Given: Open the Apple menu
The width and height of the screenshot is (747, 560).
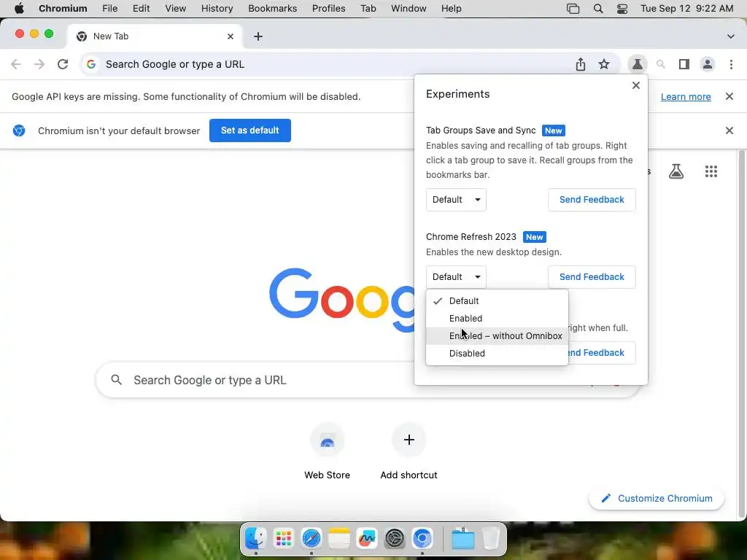Looking at the screenshot, I should tap(19, 9).
